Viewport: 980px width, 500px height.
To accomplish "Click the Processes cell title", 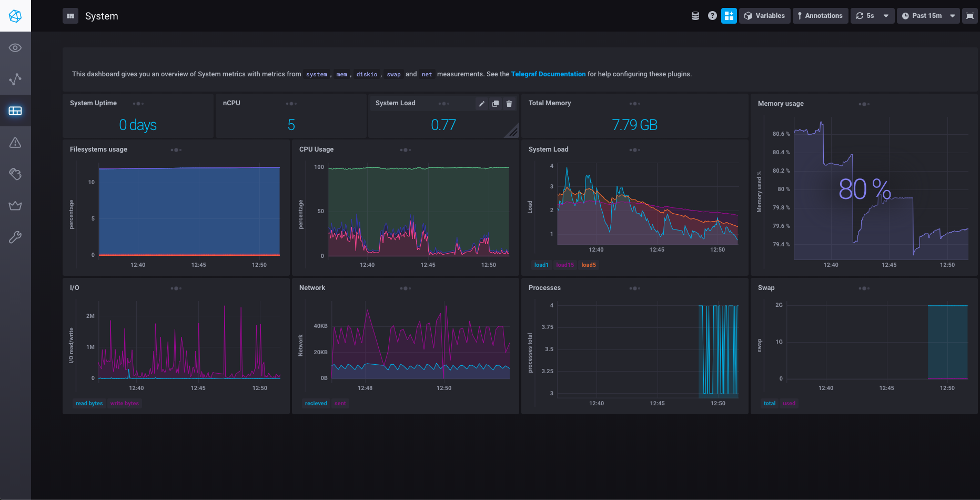I will (x=544, y=288).
